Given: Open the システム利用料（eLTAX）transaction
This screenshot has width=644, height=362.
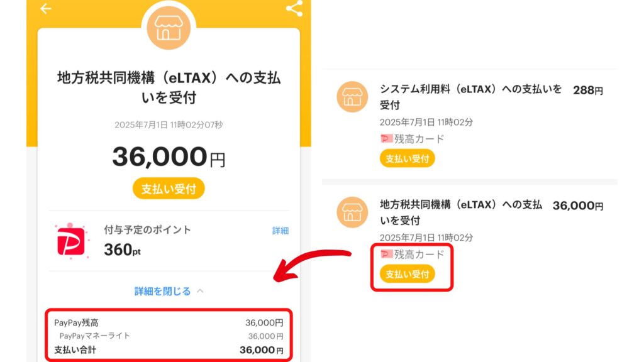Looking at the screenshot, I should pos(470,97).
